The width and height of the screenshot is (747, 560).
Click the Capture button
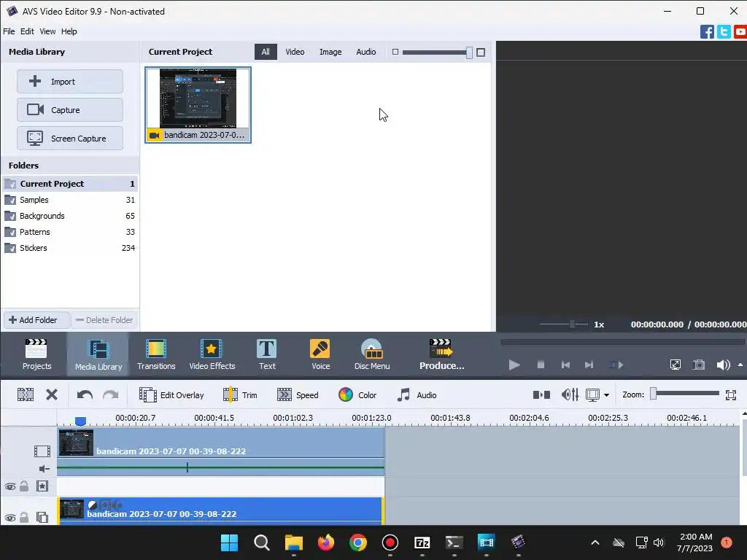click(70, 110)
